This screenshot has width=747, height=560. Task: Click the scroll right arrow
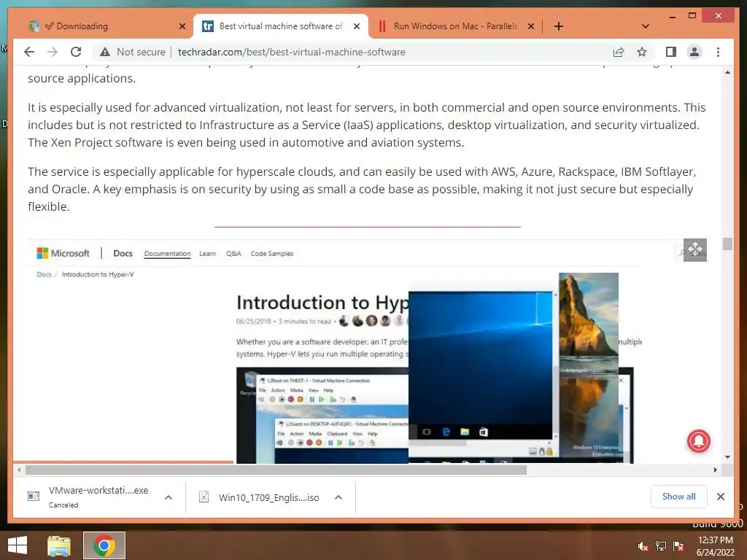715,470
